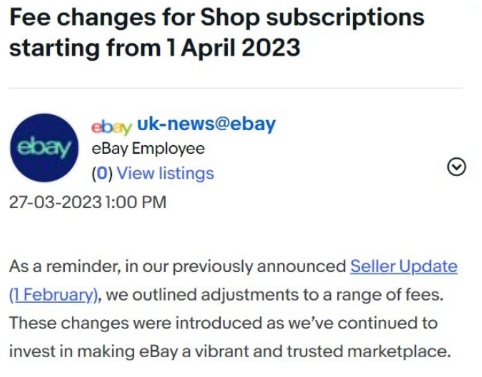482x377 pixels.
Task: Open the Seller Update link
Action: coord(404,266)
